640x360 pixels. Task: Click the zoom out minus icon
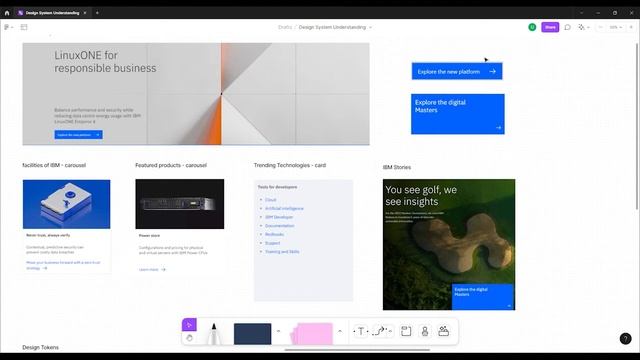click(x=600, y=27)
